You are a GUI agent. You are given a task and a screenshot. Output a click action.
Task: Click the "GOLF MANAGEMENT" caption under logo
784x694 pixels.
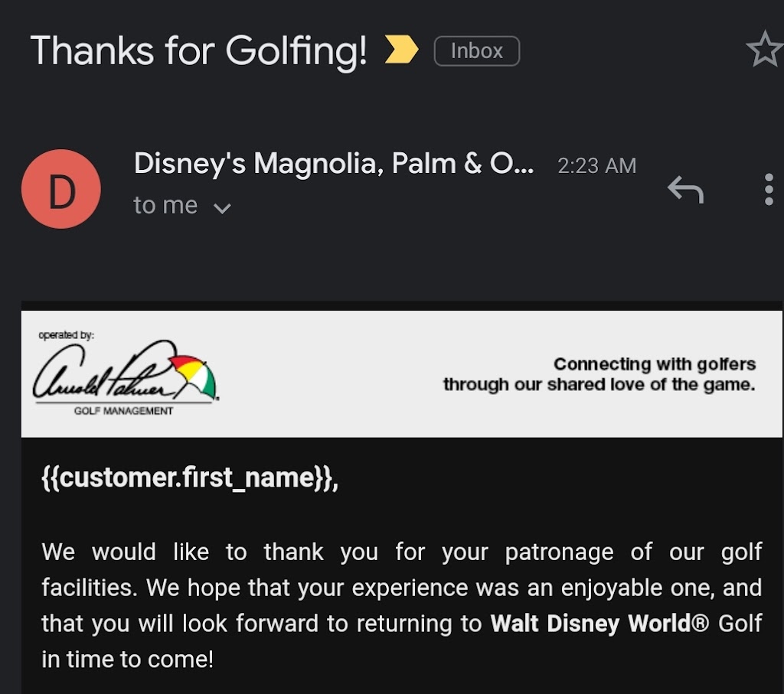coord(123,411)
